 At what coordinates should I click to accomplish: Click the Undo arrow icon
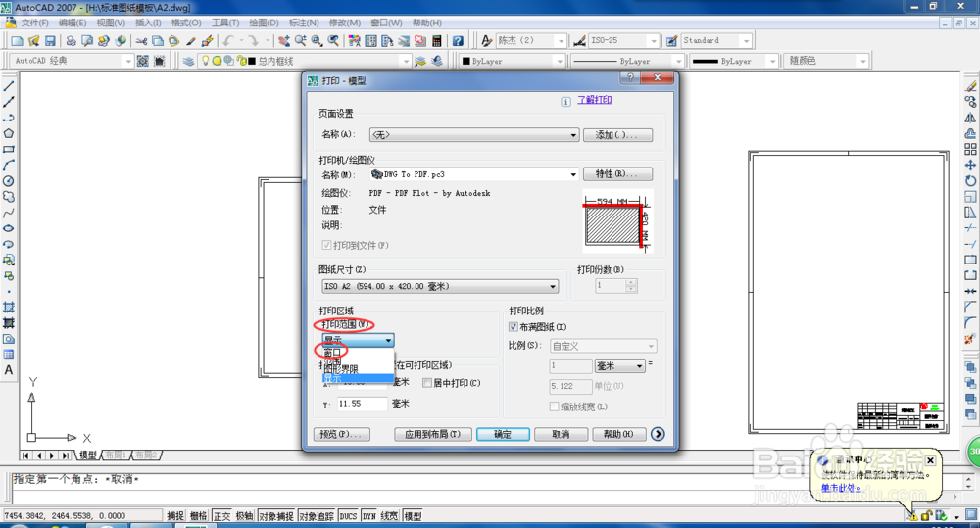point(228,40)
